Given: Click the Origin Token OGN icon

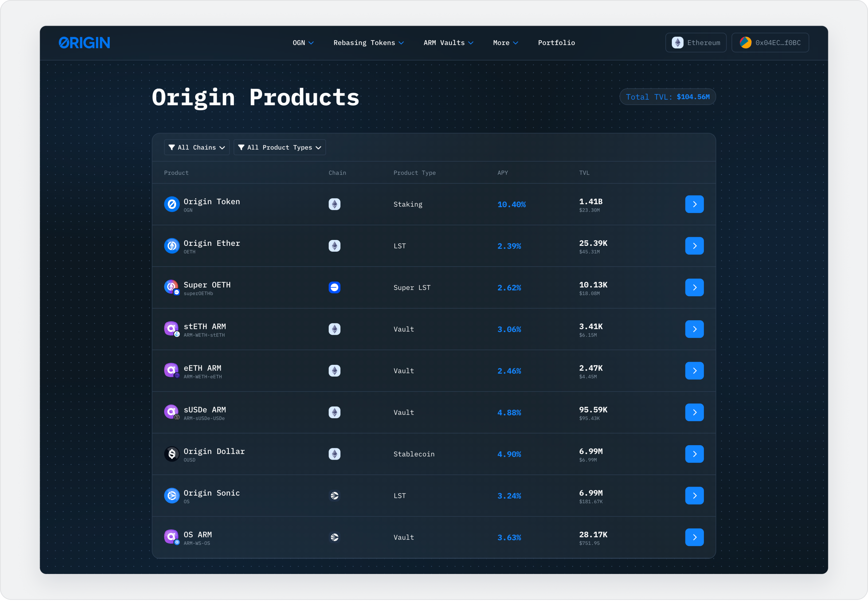Looking at the screenshot, I should 172,204.
